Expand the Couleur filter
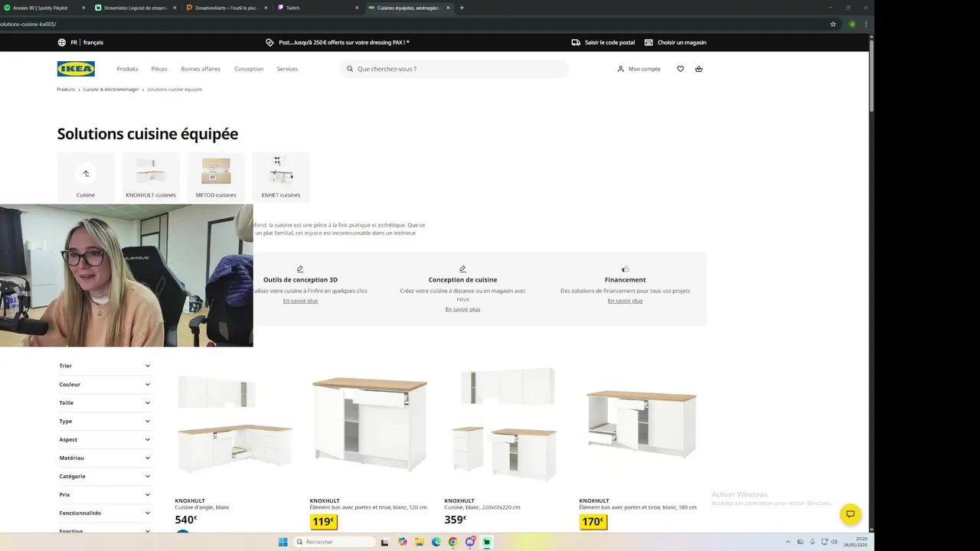 pos(105,384)
